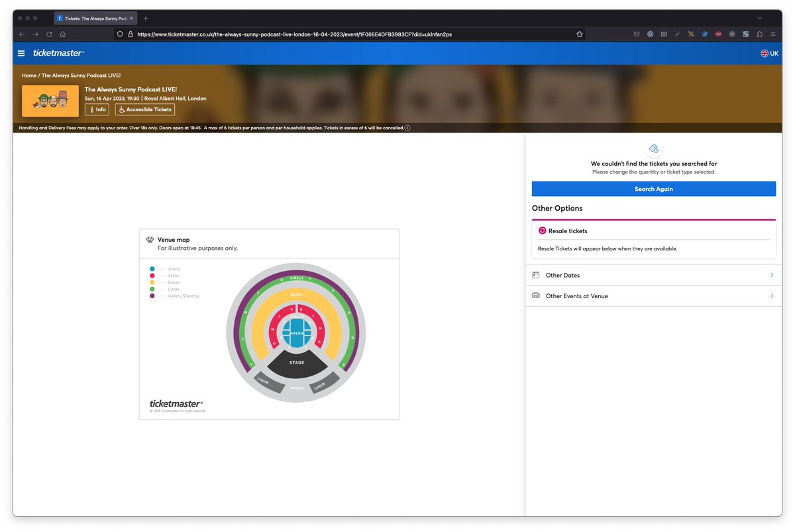
Task: Click the blue link extension icon
Action: [705, 34]
